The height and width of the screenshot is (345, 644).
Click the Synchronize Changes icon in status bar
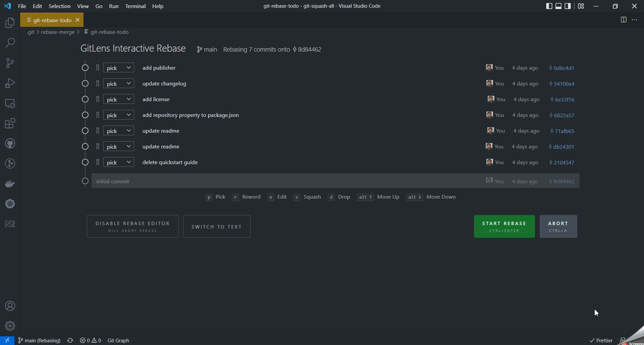coord(70,340)
